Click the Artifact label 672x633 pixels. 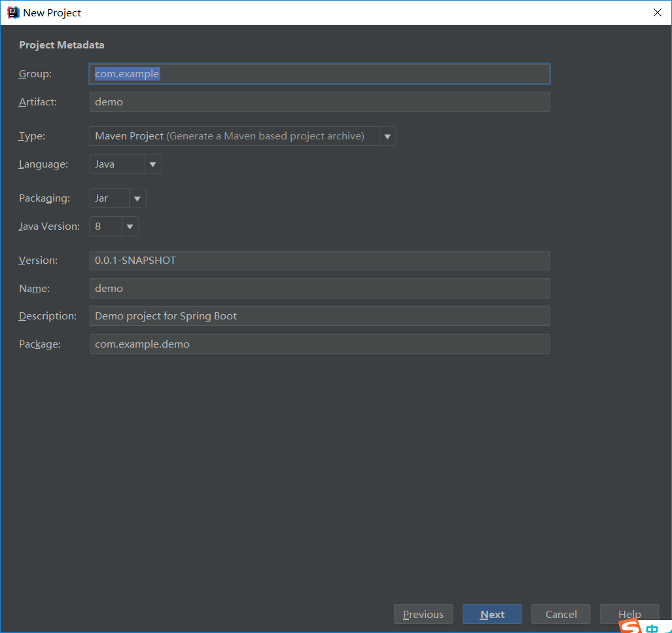(38, 101)
